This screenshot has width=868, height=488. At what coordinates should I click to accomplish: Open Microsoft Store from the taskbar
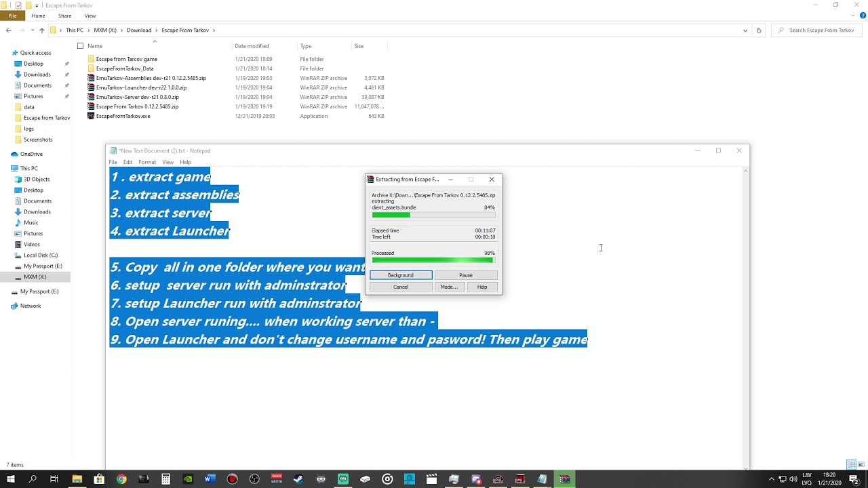pos(99,479)
